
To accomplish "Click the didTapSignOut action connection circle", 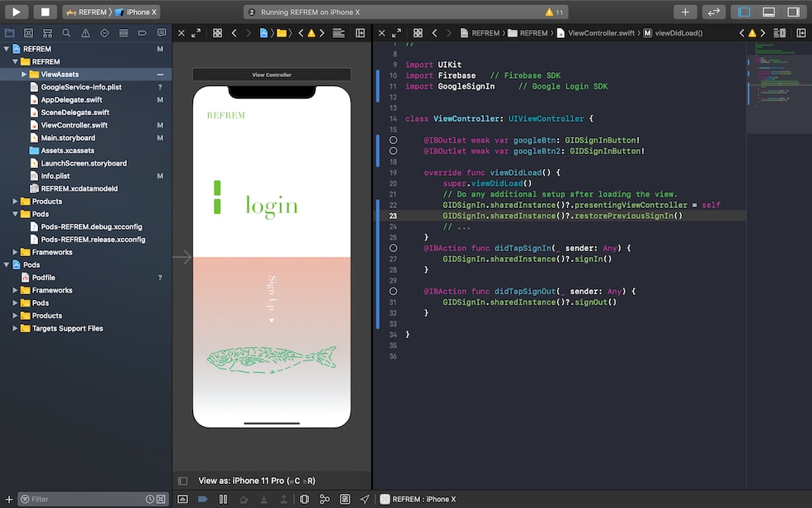I will pos(393,292).
